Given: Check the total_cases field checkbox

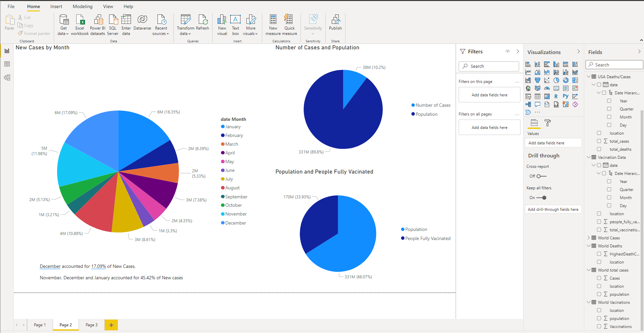Looking at the screenshot, I should pyautogui.click(x=599, y=141).
